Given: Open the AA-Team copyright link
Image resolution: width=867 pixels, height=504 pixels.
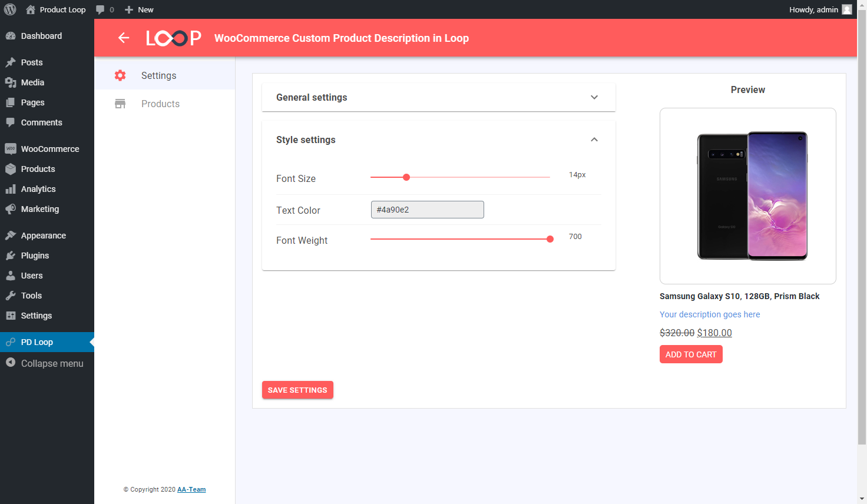Looking at the screenshot, I should coord(191,489).
